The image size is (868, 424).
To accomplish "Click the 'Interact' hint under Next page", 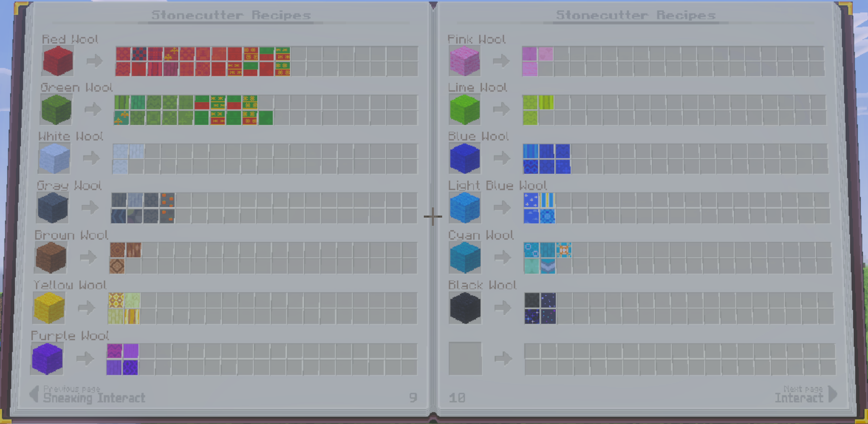I will pyautogui.click(x=799, y=398).
